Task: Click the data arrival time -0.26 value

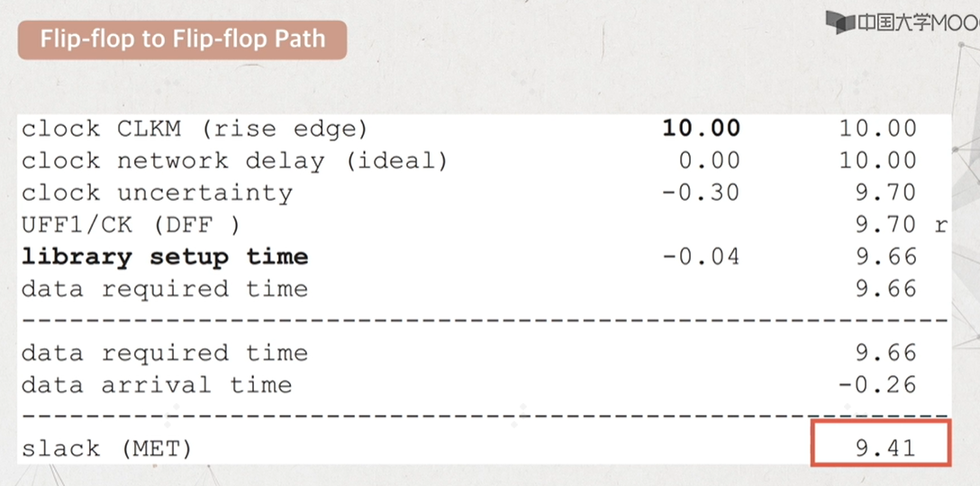Action: (877, 384)
